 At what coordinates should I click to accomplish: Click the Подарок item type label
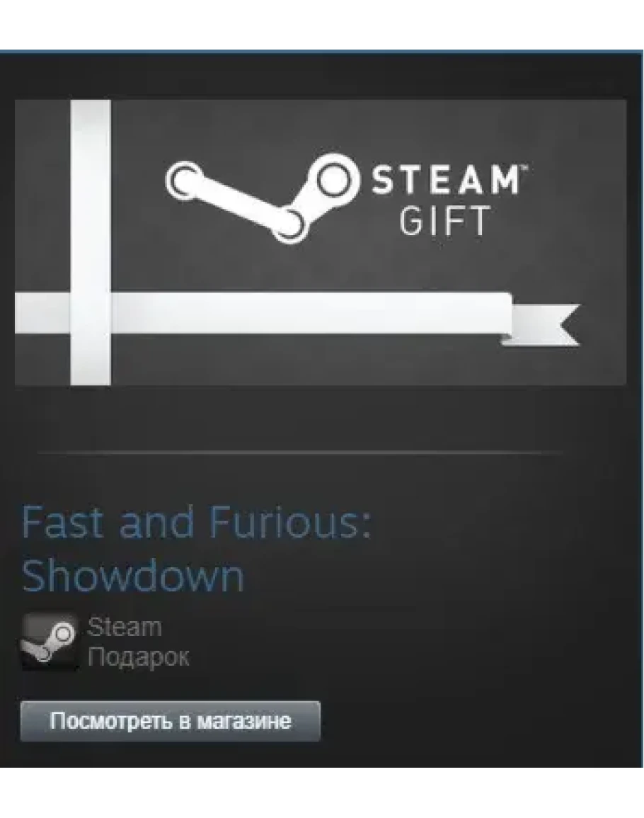(x=138, y=657)
